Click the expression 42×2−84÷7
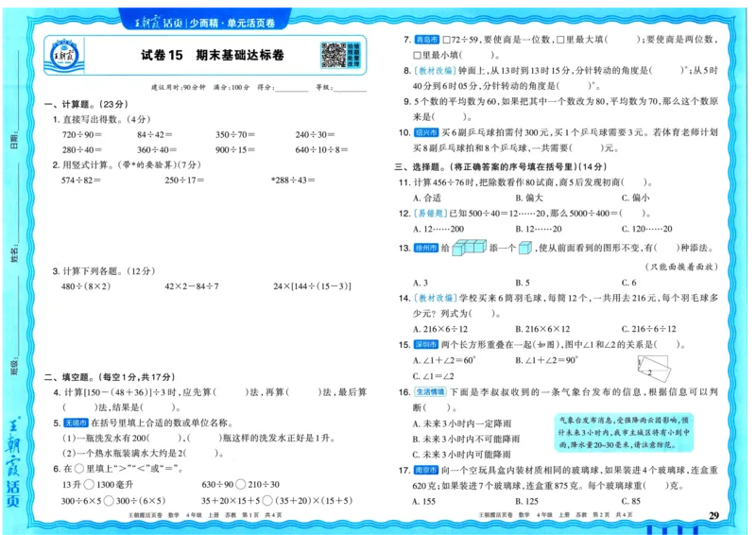Image resolution: width=756 pixels, height=535 pixels. pos(192,286)
